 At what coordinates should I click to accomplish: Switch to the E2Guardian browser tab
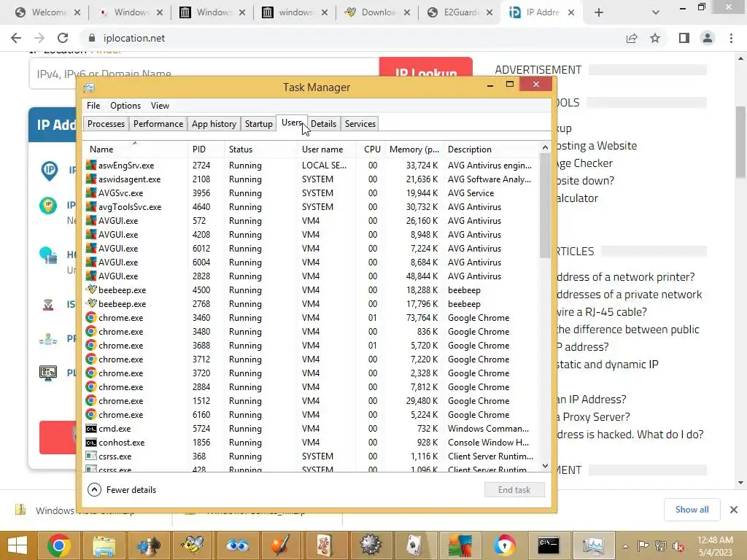(459, 12)
